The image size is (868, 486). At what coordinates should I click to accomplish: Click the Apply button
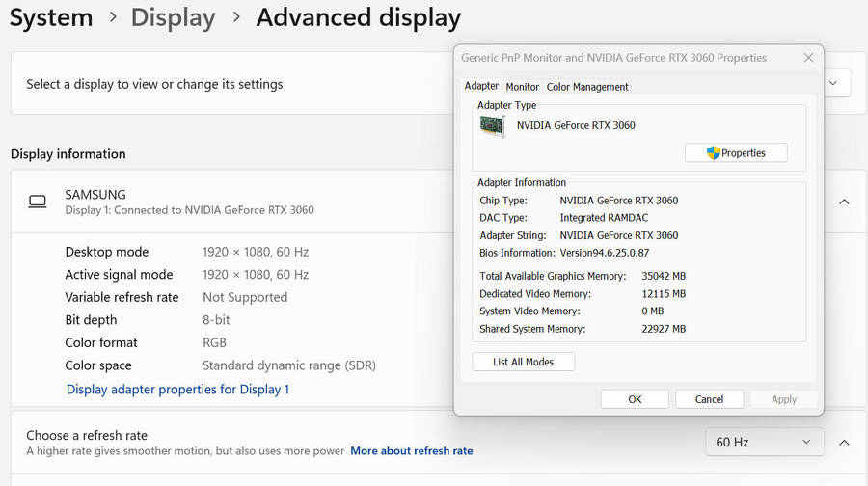tap(783, 399)
